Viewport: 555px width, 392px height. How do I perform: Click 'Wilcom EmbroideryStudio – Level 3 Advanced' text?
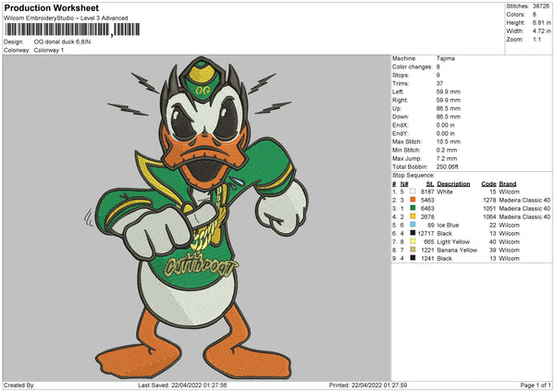(66, 18)
